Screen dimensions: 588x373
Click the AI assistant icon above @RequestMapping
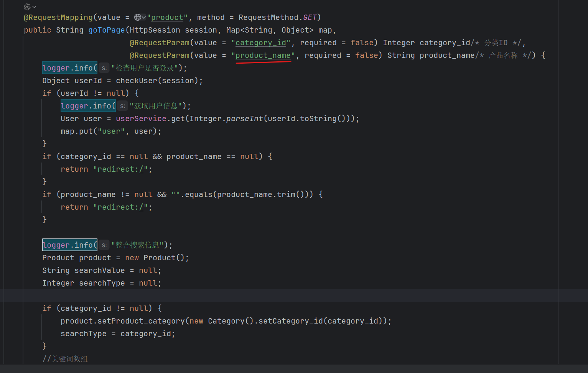(x=27, y=7)
